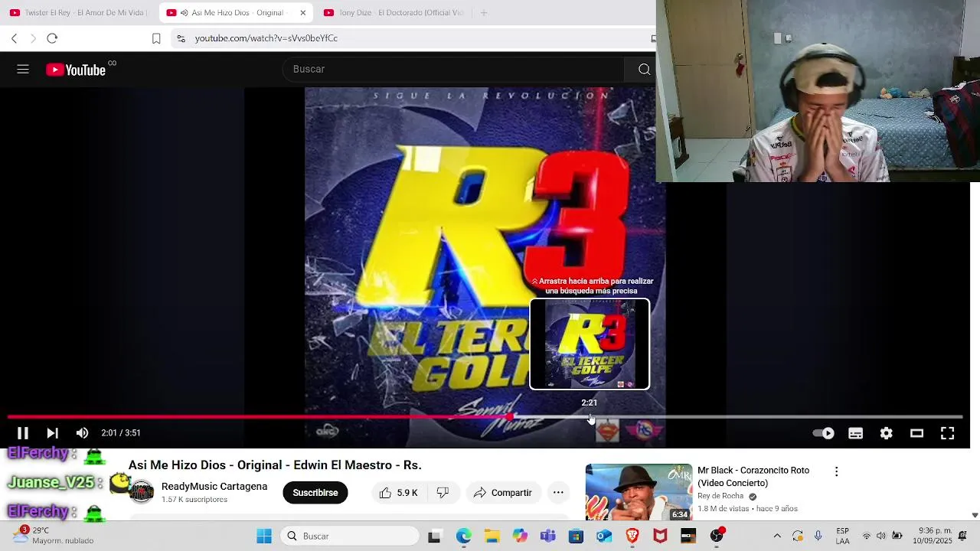980x551 pixels.
Task: Open more actions menu beside Compartir
Action: coord(558,493)
